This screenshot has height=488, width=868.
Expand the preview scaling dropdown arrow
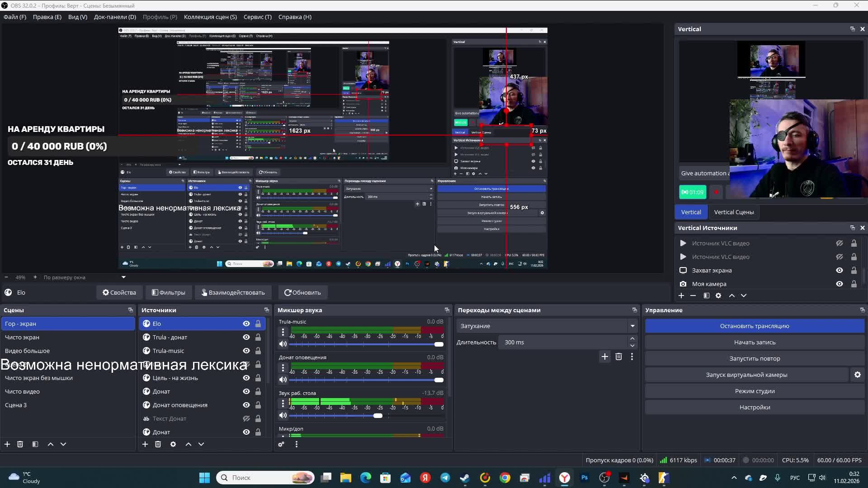click(x=123, y=277)
